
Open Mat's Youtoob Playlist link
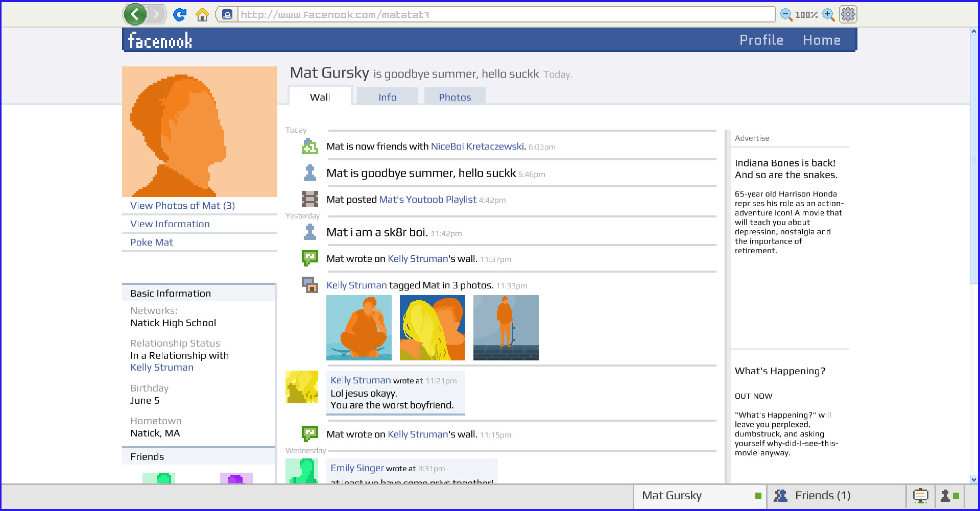coord(427,200)
